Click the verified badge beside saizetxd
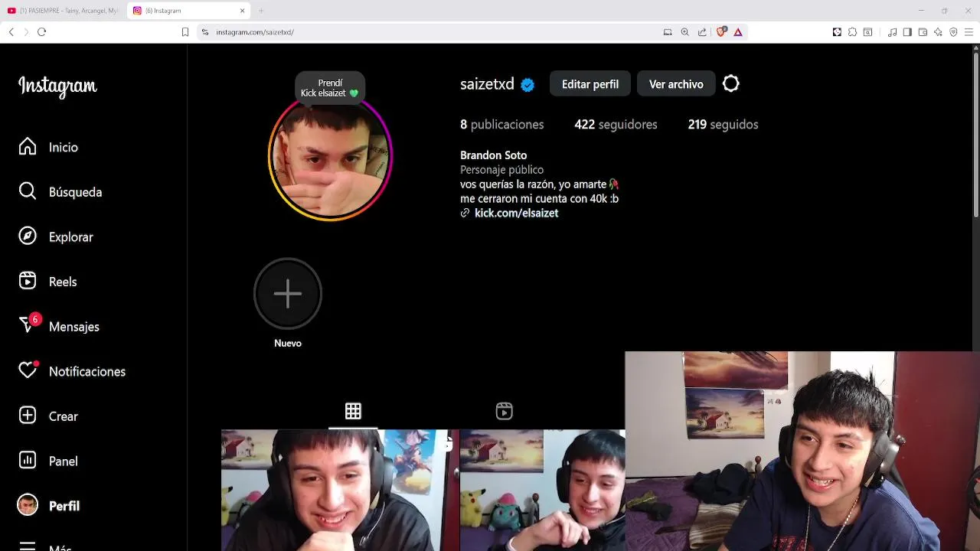 point(528,85)
